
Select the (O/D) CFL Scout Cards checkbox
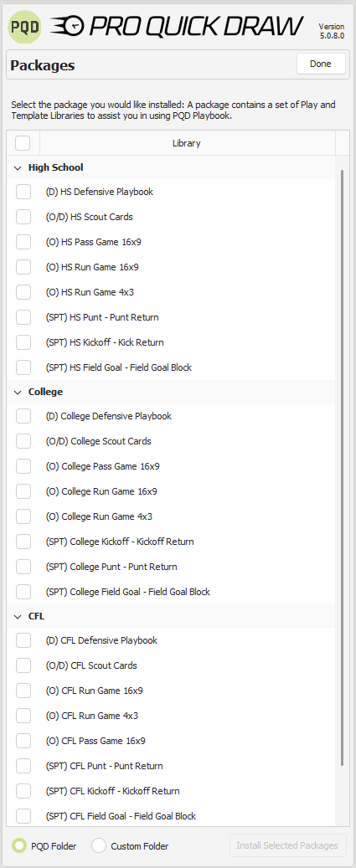click(23, 665)
